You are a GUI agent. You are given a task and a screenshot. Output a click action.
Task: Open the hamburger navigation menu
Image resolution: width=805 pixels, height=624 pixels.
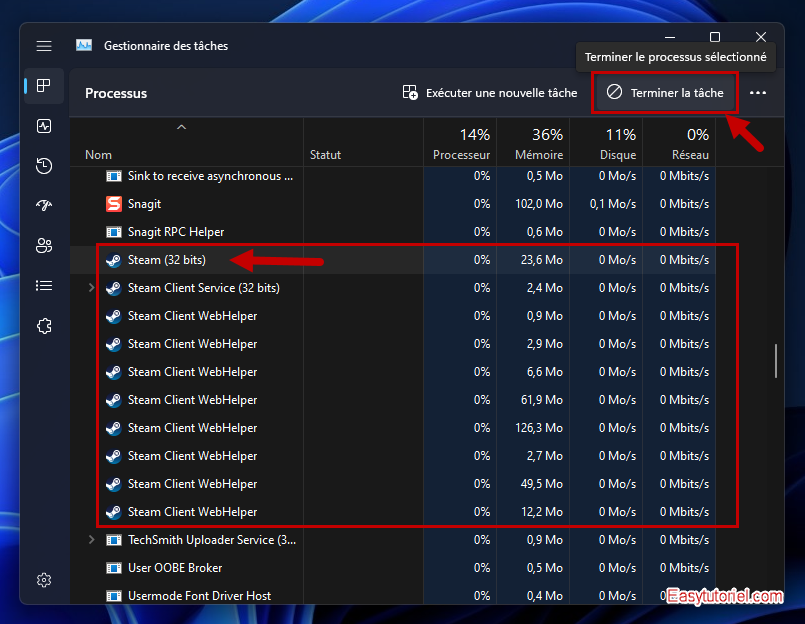point(44,46)
